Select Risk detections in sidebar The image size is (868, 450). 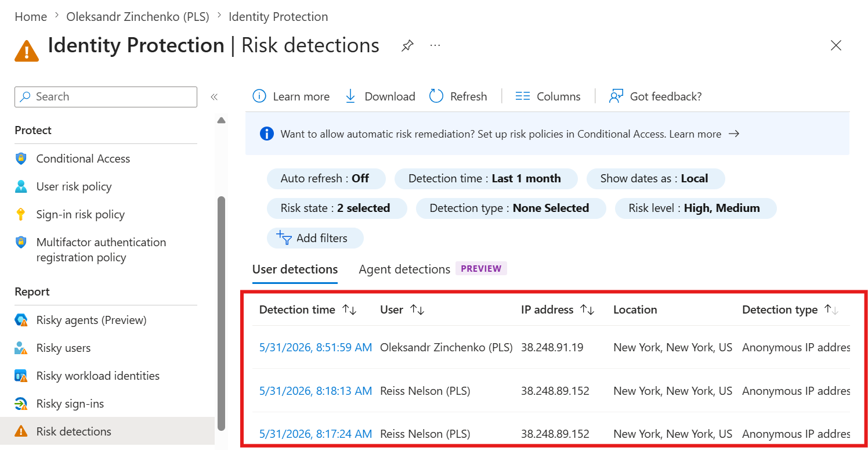tap(107, 431)
